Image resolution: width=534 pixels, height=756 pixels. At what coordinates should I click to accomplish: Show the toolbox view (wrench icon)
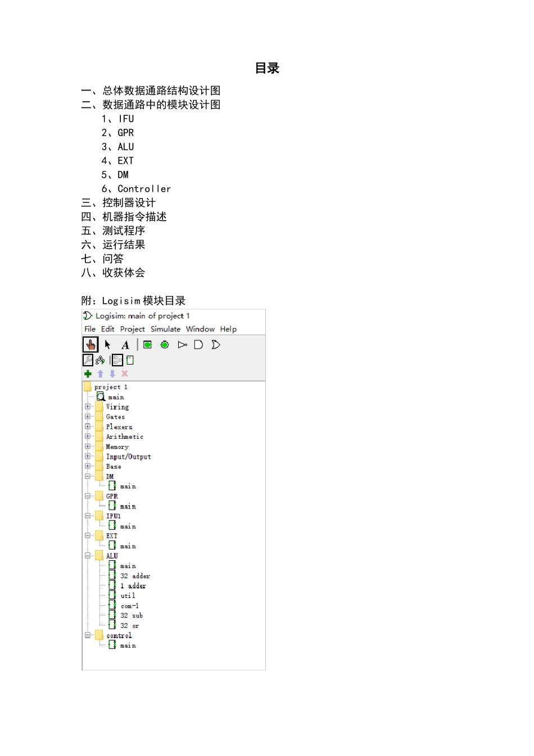pos(88,359)
